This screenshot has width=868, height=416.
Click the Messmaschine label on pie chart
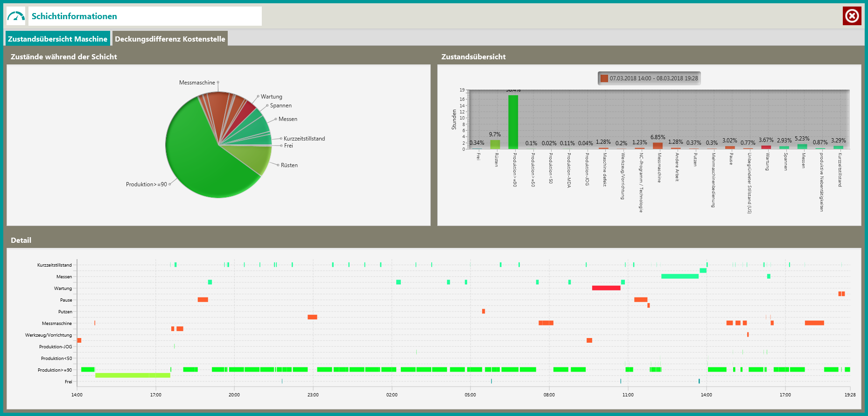point(197,83)
